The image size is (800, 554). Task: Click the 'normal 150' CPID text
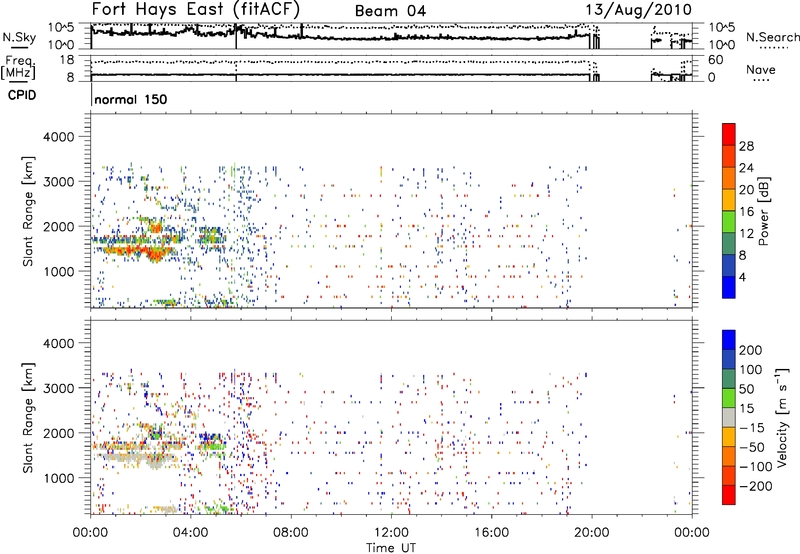coord(131,99)
